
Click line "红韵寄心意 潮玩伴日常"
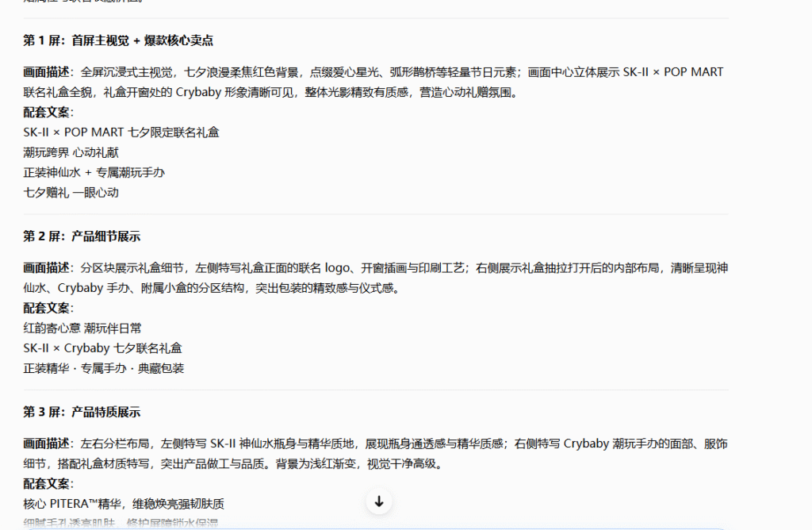tap(82, 328)
